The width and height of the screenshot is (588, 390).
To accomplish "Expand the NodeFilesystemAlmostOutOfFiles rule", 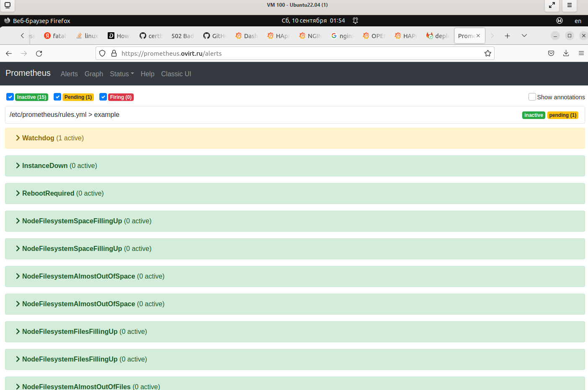I will (295, 384).
